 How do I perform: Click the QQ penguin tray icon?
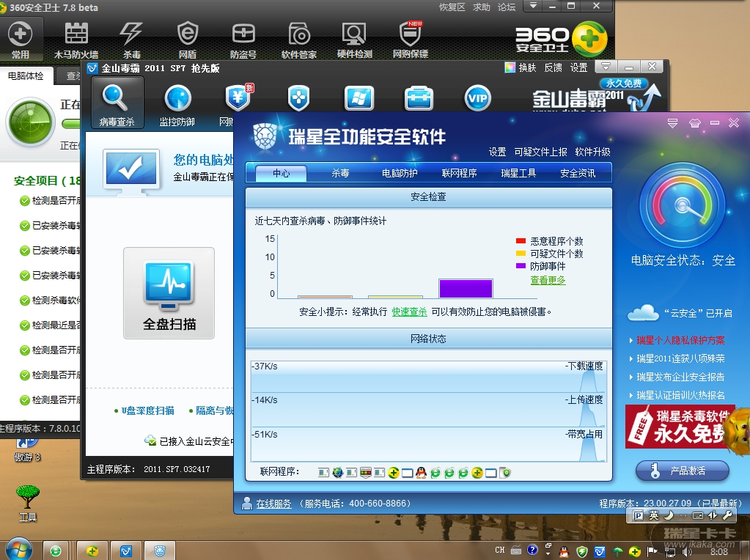click(565, 551)
